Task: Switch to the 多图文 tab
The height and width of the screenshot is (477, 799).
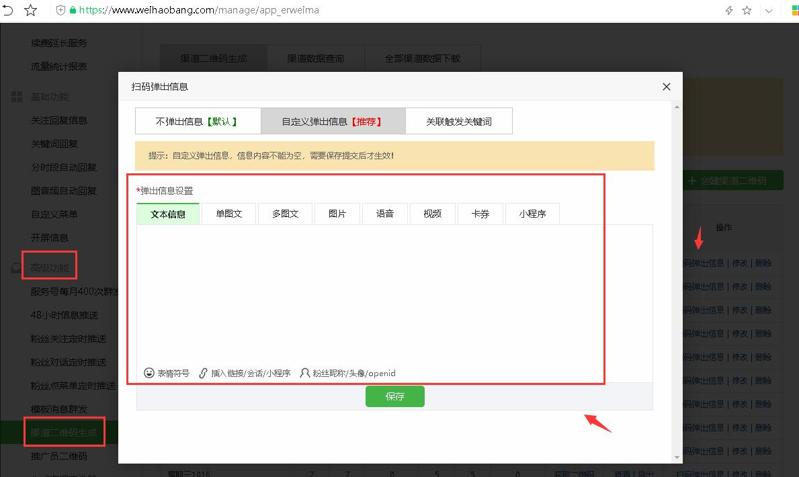Action: pyautogui.click(x=285, y=214)
